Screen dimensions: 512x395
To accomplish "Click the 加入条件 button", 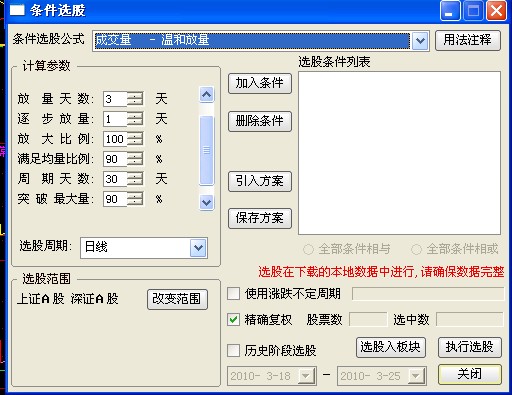I will tap(260, 83).
